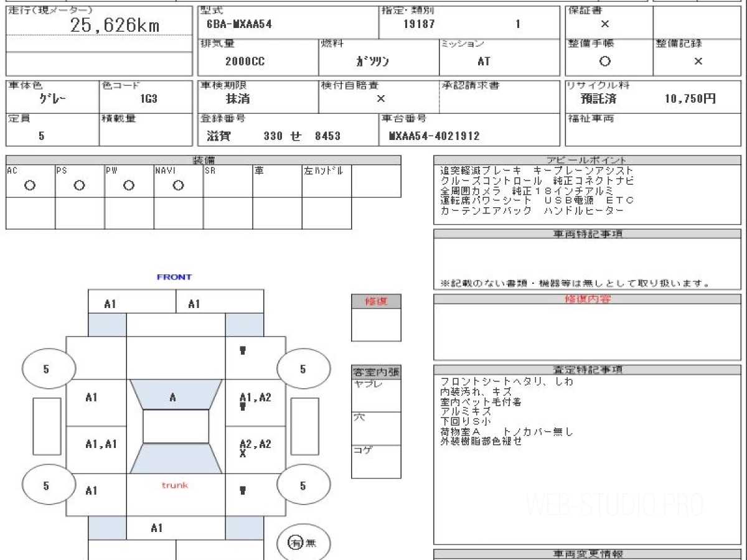Select the note フロントシートヘタリ、しわ
Image resolution: width=747 pixels, height=560 pixels.
[507, 381]
